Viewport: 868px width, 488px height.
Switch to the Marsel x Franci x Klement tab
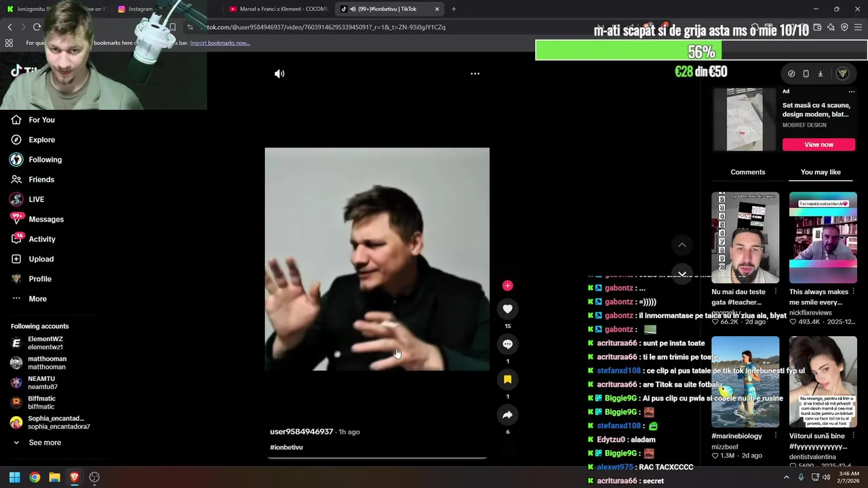point(278,9)
